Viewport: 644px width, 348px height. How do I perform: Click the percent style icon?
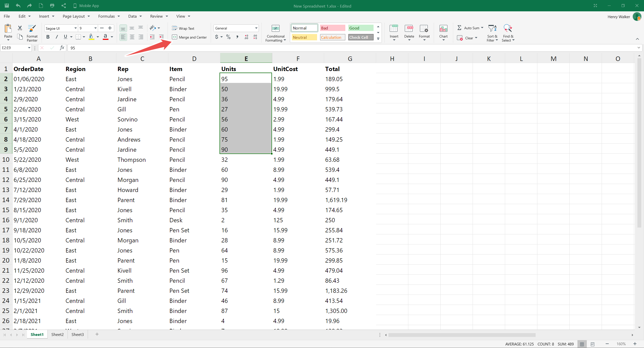coord(228,37)
